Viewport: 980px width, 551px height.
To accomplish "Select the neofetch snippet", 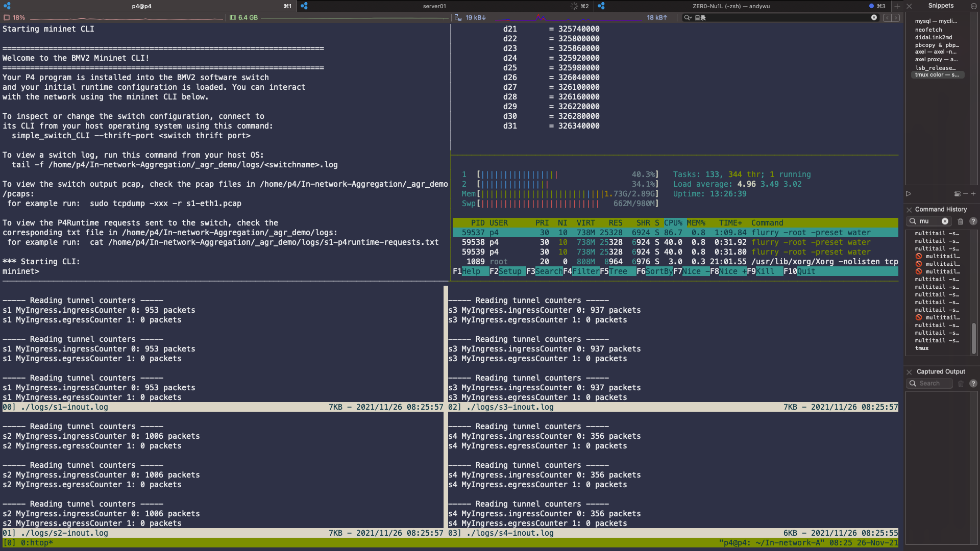I will 929,30.
